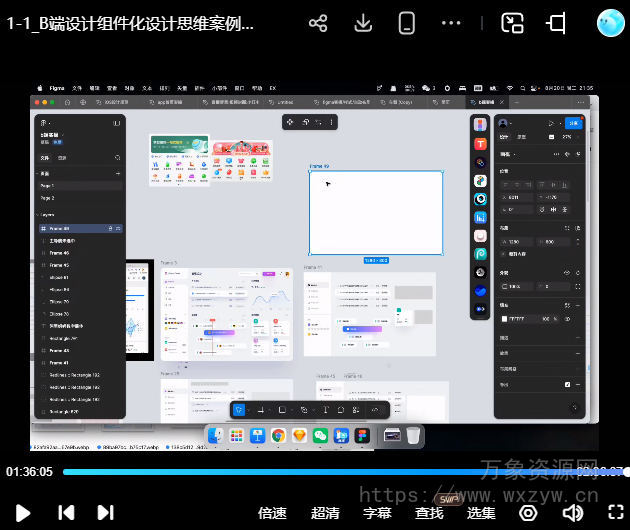
Task: Click the 查找 search button
Action: (429, 513)
